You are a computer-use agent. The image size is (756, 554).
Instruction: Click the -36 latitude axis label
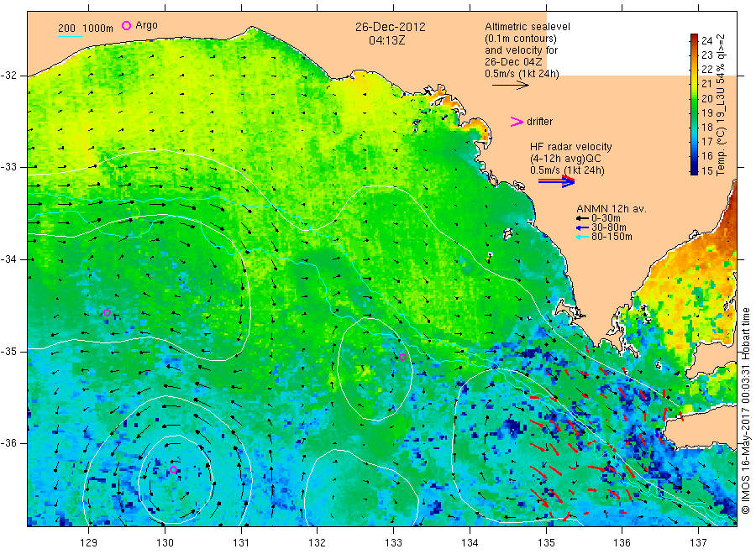tap(8, 442)
